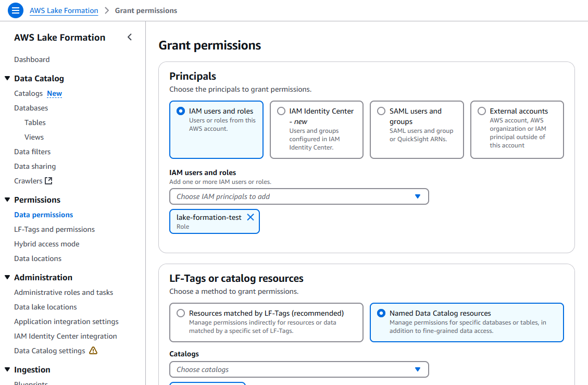The image size is (588, 385).
Task: Go to AWS Lake Formation breadcrumb link
Action: 64,10
